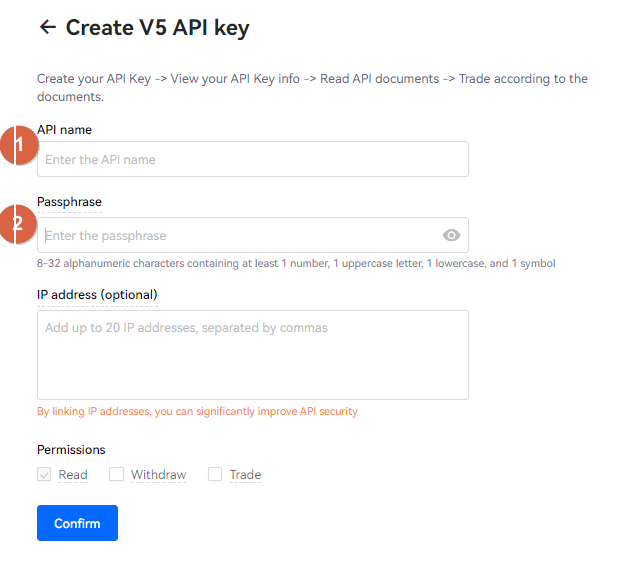Click the orange IP security hint text
This screenshot has width=641, height=563.
pos(197,411)
